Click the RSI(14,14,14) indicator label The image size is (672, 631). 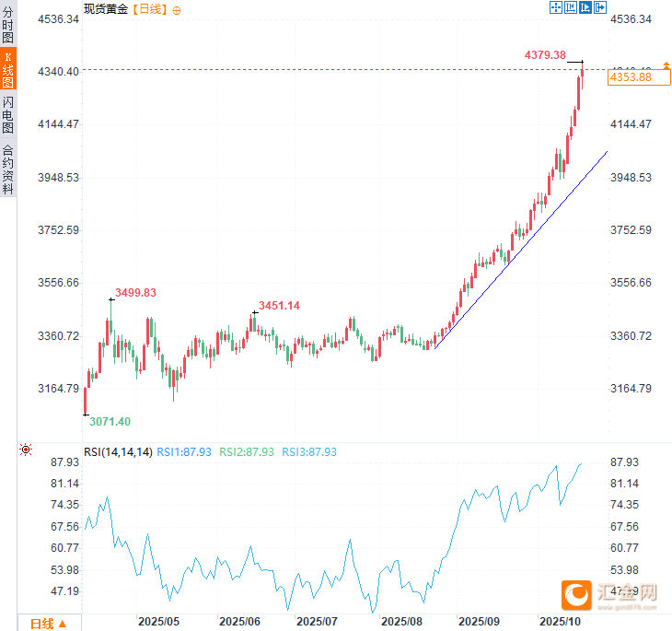tap(118, 452)
